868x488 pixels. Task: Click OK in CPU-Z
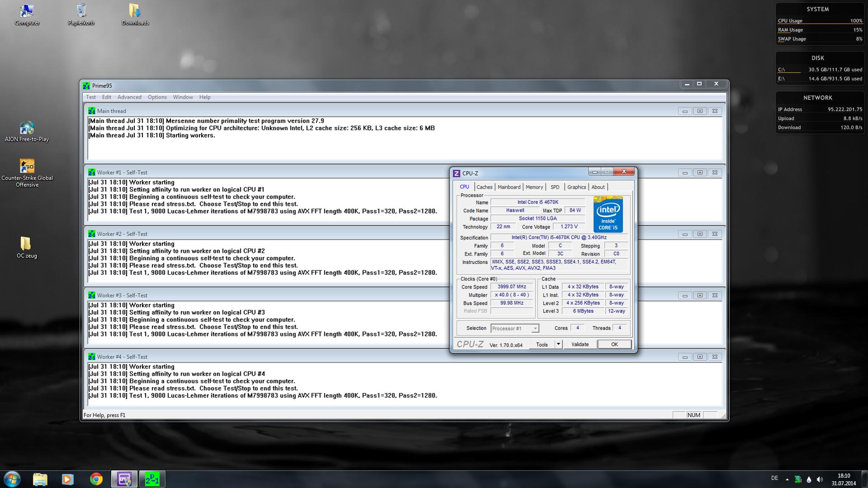[x=614, y=345]
